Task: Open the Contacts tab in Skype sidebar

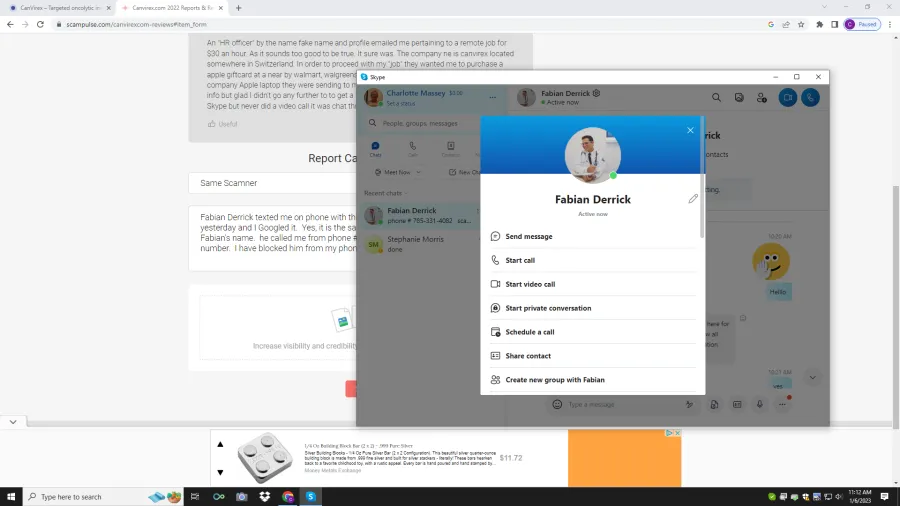Action: click(x=451, y=149)
